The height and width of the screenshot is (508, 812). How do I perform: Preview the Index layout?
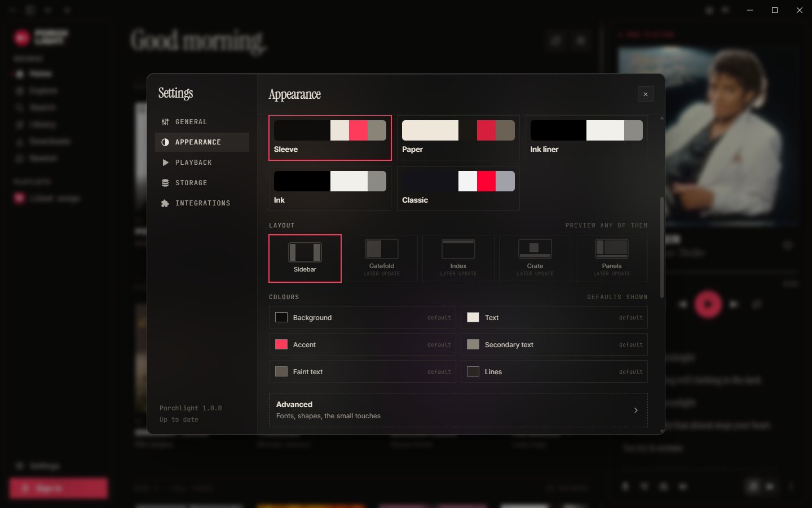458,259
